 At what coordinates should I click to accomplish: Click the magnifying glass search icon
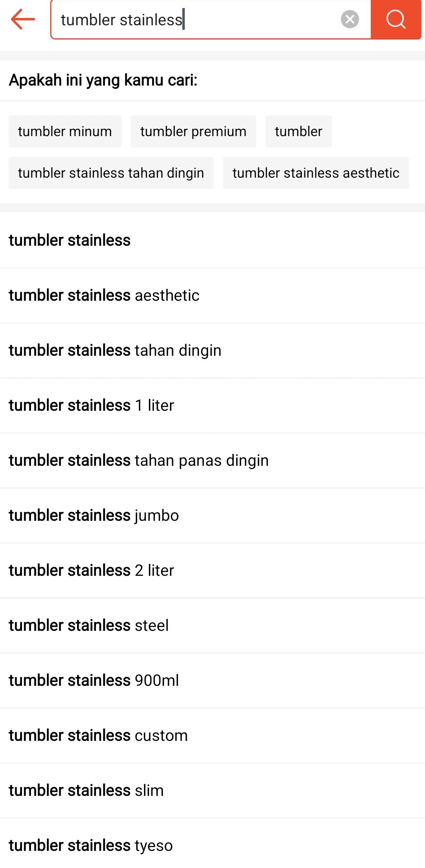coord(395,19)
